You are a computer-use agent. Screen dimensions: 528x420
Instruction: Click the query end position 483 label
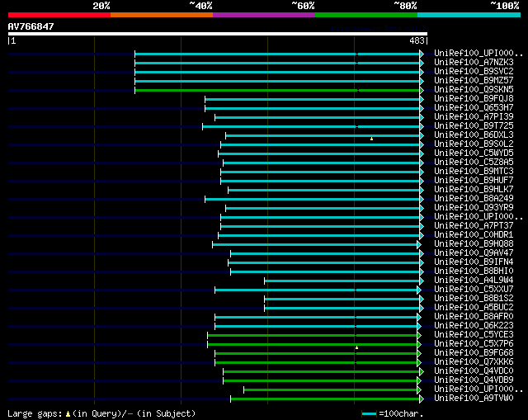click(x=417, y=40)
